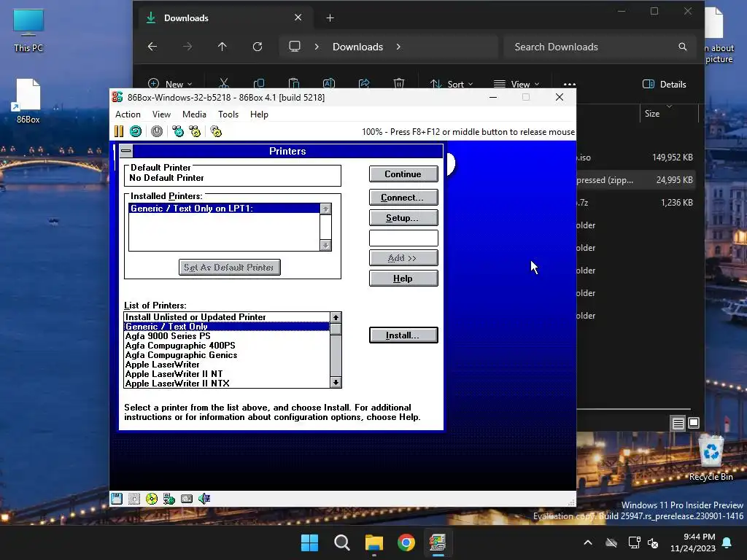Click the ACPI shutdown power icon
The height and width of the screenshot is (560, 747).
pos(157,131)
